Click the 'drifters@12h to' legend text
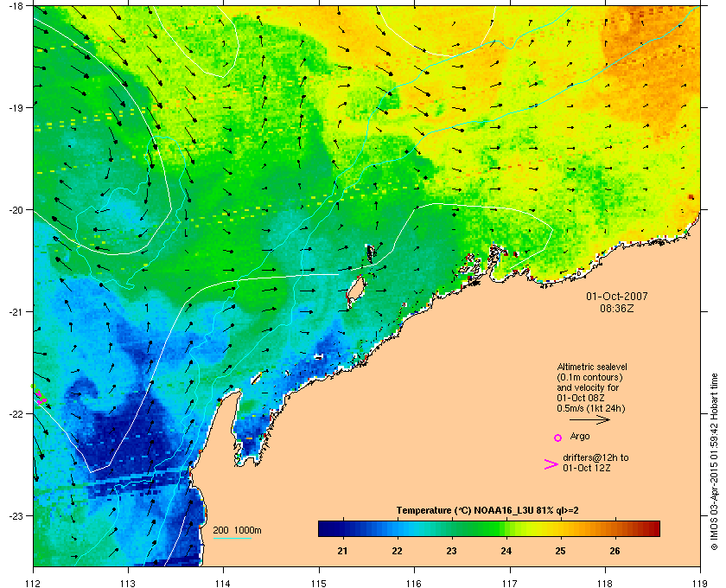Viewport: 726px width, 588px height. [595, 457]
